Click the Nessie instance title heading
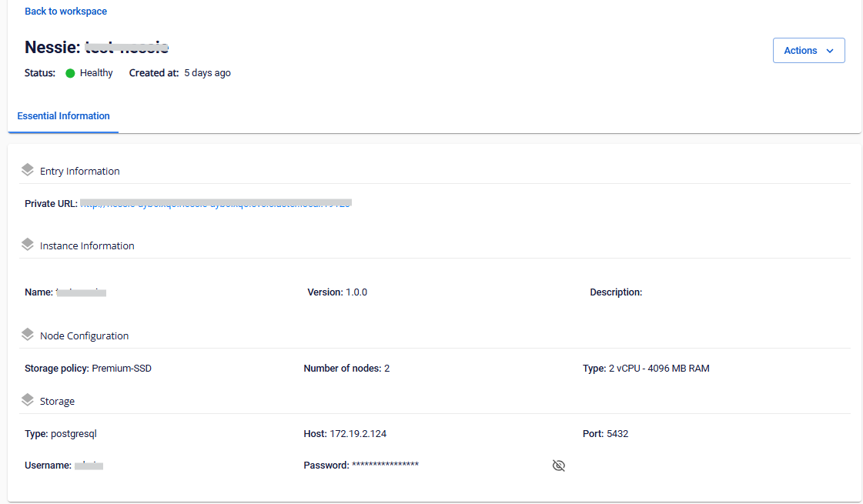Viewport: 863px width, 504px height. coord(97,47)
